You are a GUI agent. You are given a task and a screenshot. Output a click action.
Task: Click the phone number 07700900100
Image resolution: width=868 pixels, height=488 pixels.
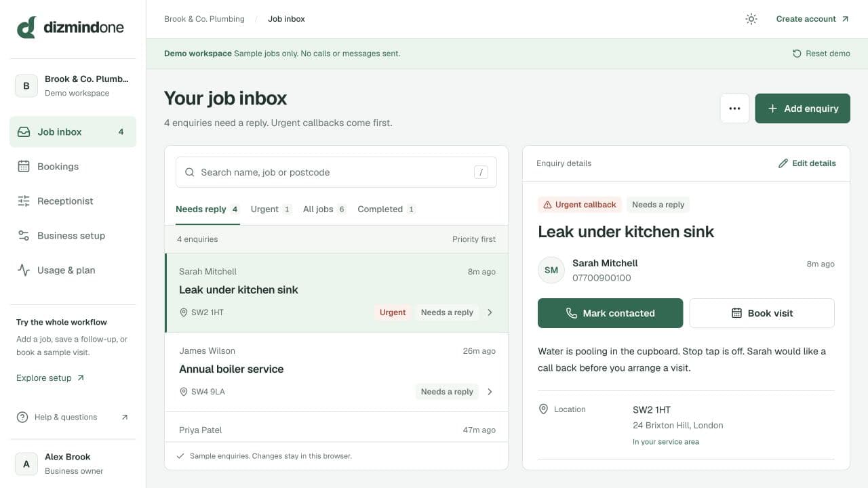pyautogui.click(x=601, y=278)
